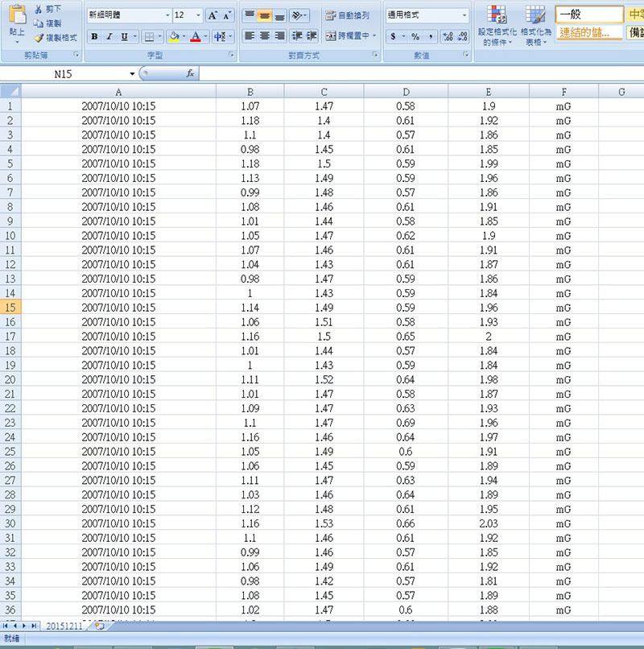Click the Decrease Decimal icon
This screenshot has height=649, width=644.
[x=462, y=36]
